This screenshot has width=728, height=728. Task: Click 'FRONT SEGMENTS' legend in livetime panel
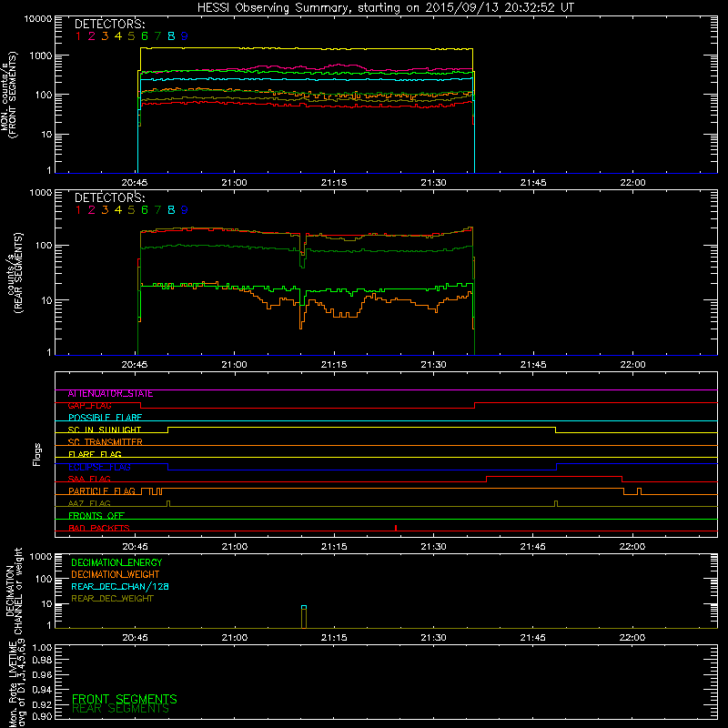125,699
